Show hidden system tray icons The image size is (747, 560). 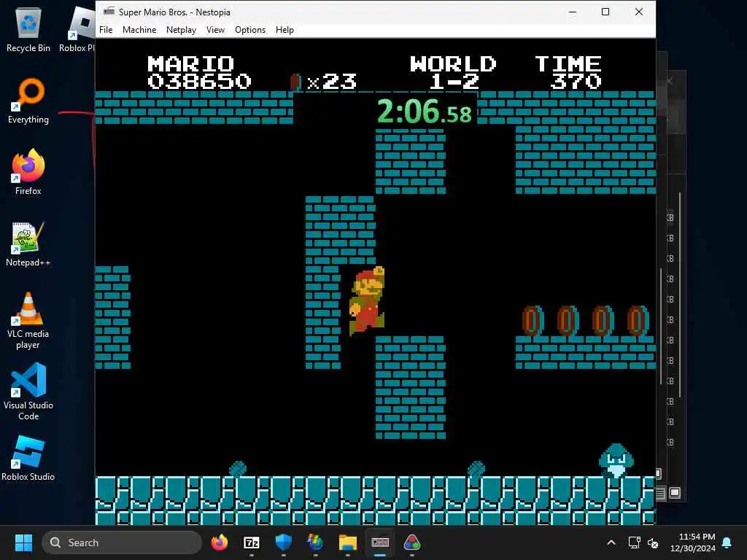coord(611,542)
